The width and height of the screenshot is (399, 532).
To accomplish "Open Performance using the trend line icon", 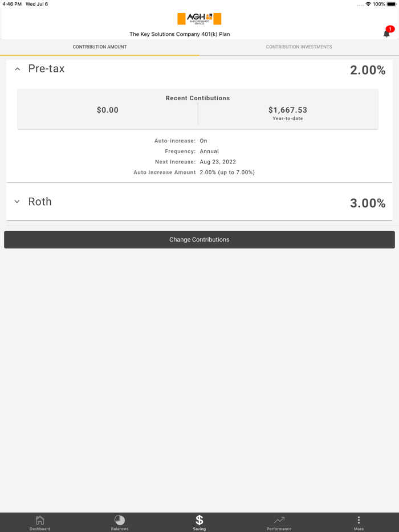I will pyautogui.click(x=279, y=520).
